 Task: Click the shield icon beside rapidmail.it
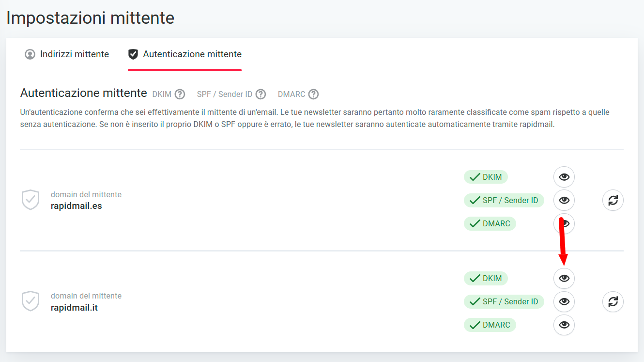(31, 301)
